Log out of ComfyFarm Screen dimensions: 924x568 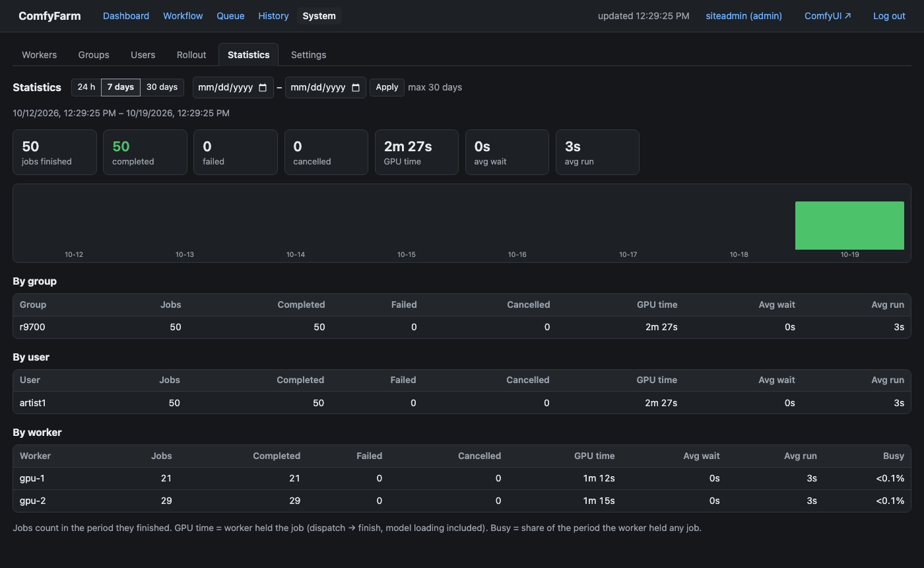[x=889, y=16]
